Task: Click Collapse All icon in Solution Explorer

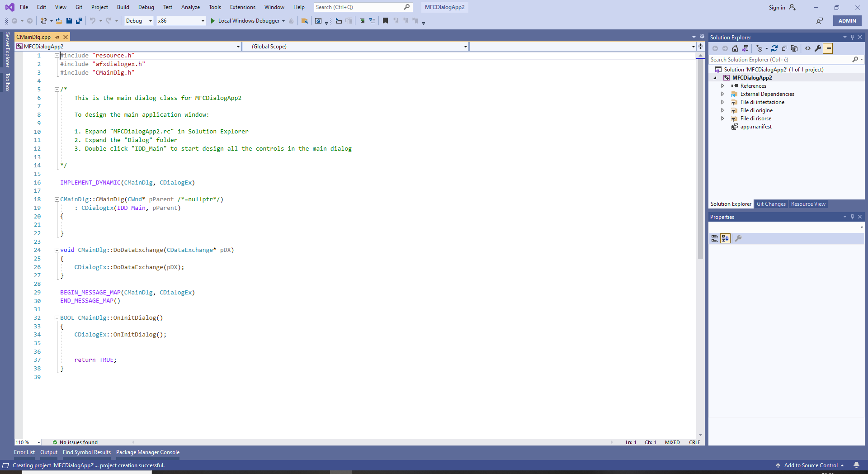Action: [x=784, y=48]
